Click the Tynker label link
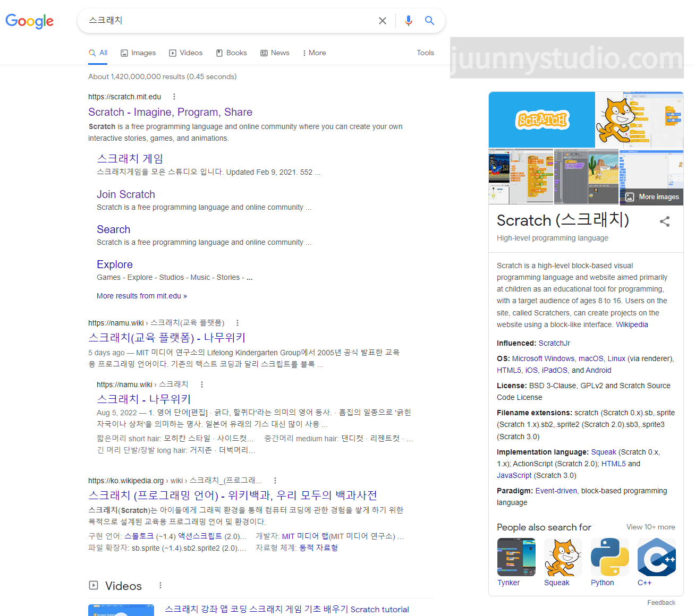The image size is (695, 616). tap(508, 583)
